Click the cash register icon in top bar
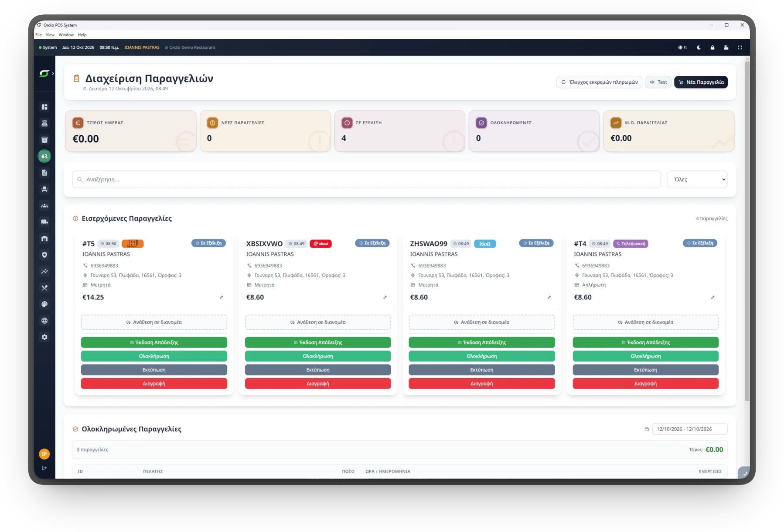The image size is (784, 532). tap(726, 48)
